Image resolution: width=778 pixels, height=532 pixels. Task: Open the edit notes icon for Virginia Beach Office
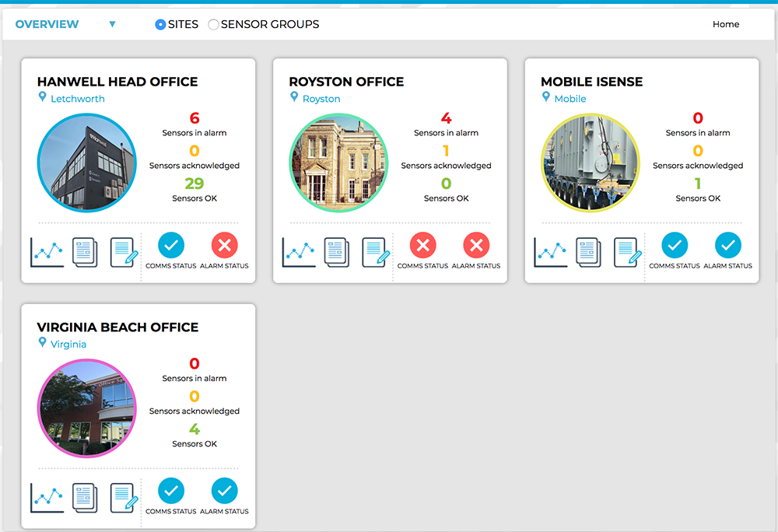tap(124, 498)
